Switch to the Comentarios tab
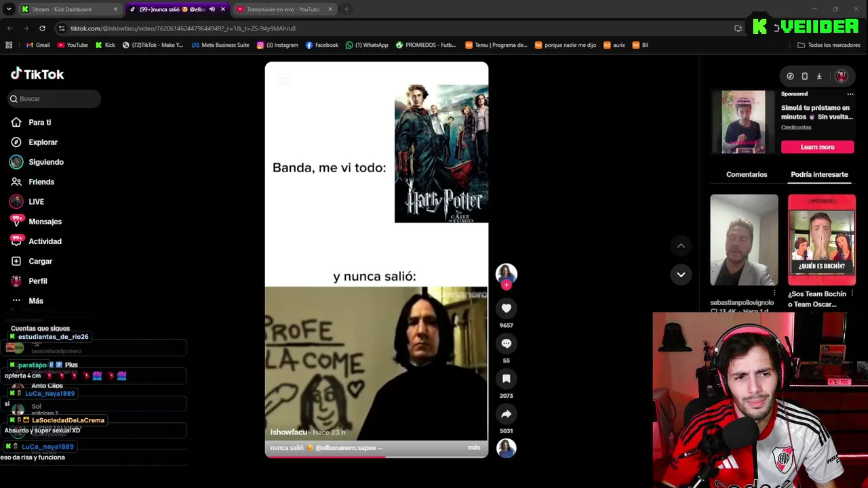The width and height of the screenshot is (868, 488). coord(747,174)
